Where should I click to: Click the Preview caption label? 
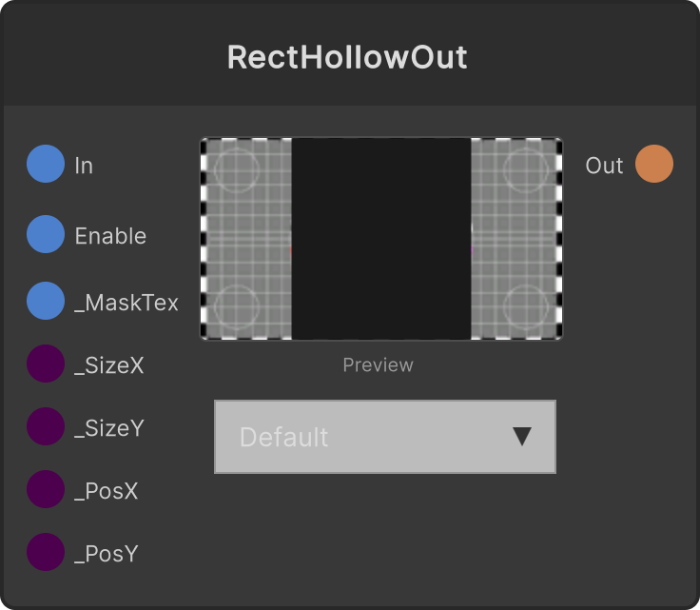378,365
